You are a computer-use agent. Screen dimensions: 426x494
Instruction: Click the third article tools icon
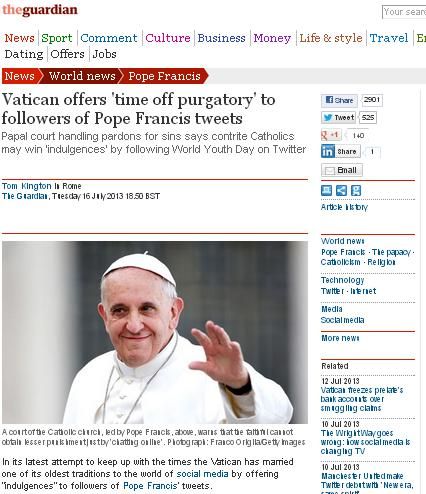tap(356, 191)
